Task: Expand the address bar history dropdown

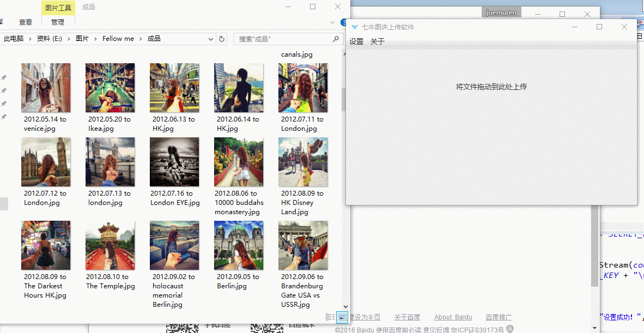Action: (211, 39)
